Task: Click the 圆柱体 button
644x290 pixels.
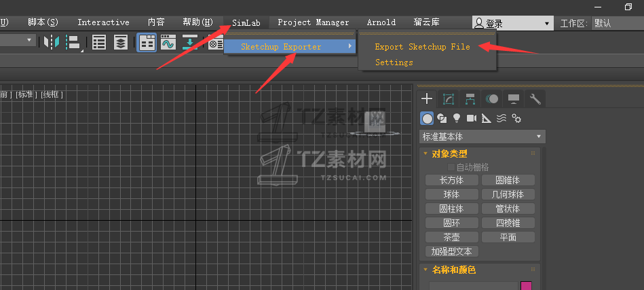Action: coord(452,209)
